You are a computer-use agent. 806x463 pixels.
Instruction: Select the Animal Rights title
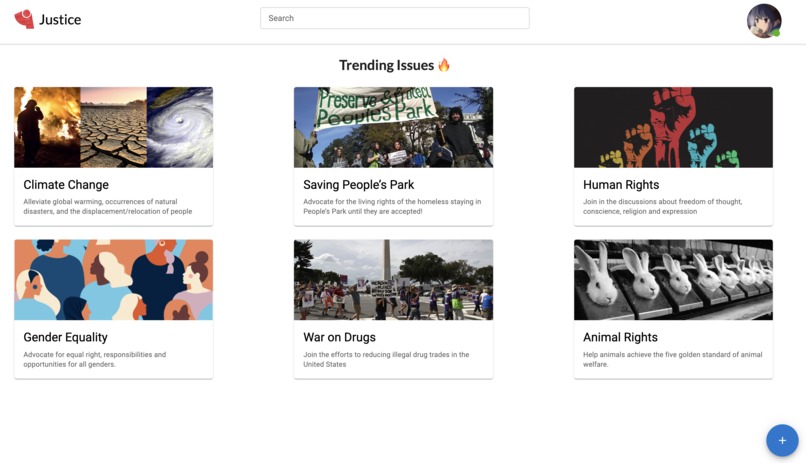[620, 338]
